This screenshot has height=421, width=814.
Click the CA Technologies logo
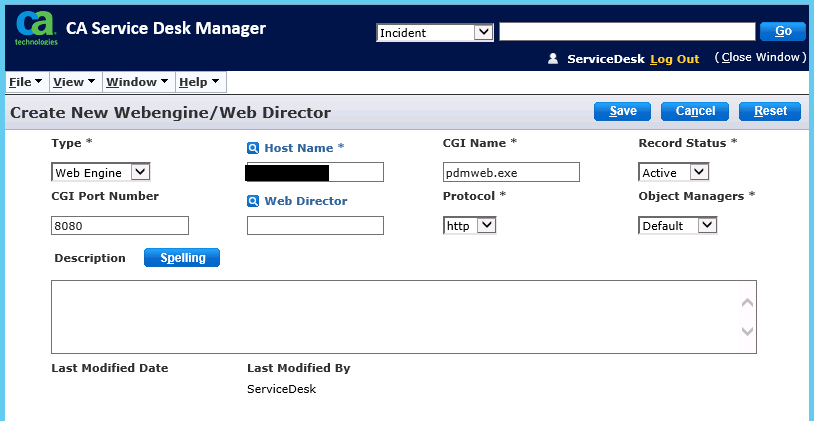(x=35, y=30)
